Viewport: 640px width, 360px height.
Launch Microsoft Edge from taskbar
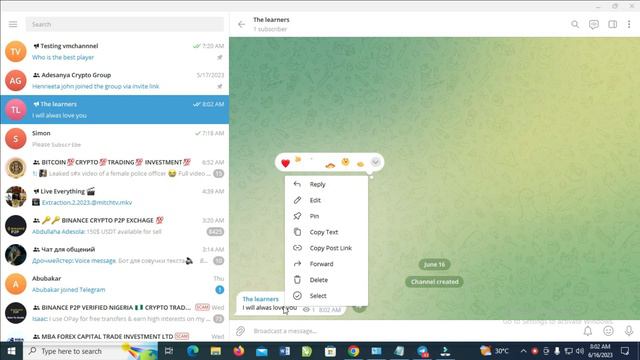[x=193, y=351]
